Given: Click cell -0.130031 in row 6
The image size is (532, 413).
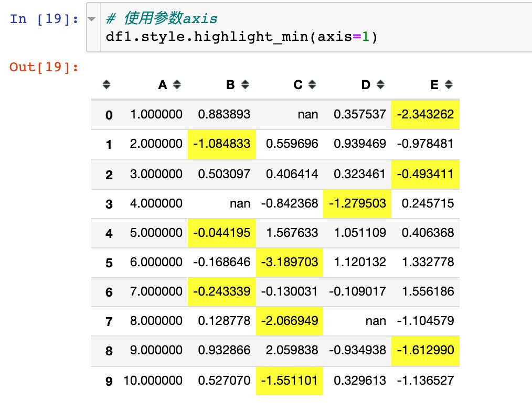Looking at the screenshot, I should [x=290, y=292].
